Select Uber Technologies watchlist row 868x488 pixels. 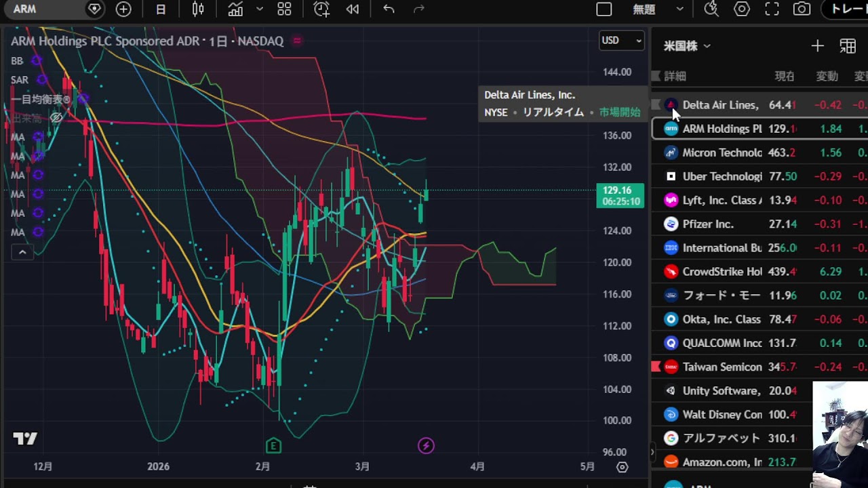(759, 176)
